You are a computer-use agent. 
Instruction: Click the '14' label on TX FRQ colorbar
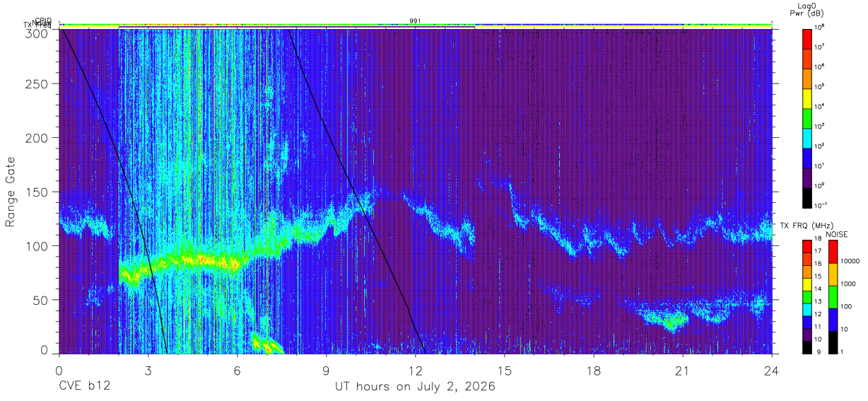pyautogui.click(x=818, y=289)
